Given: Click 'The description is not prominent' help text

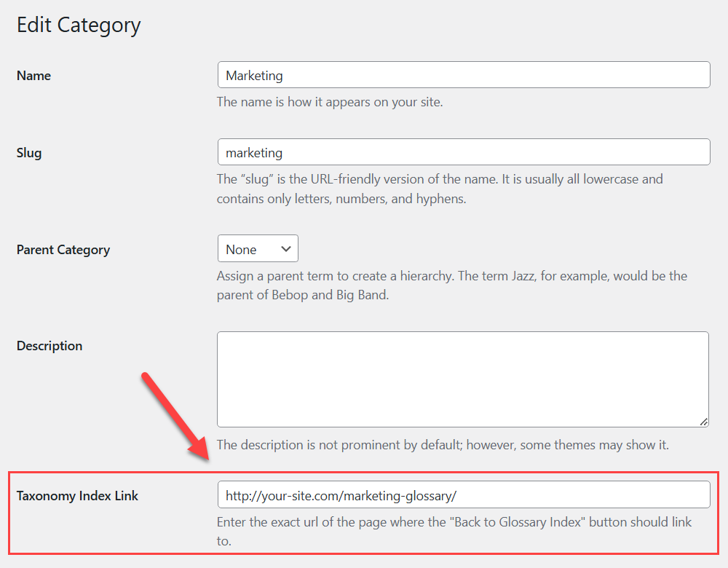Looking at the screenshot, I should [443, 445].
